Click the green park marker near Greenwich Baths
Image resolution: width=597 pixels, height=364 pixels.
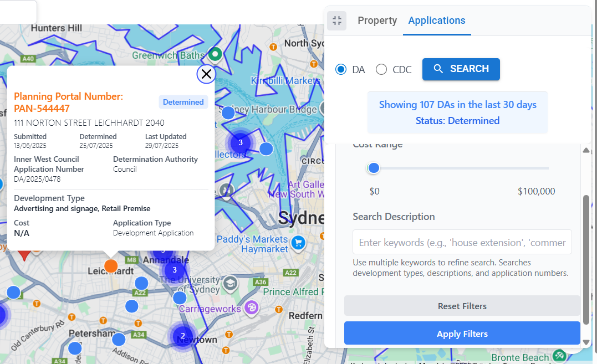[x=215, y=54]
